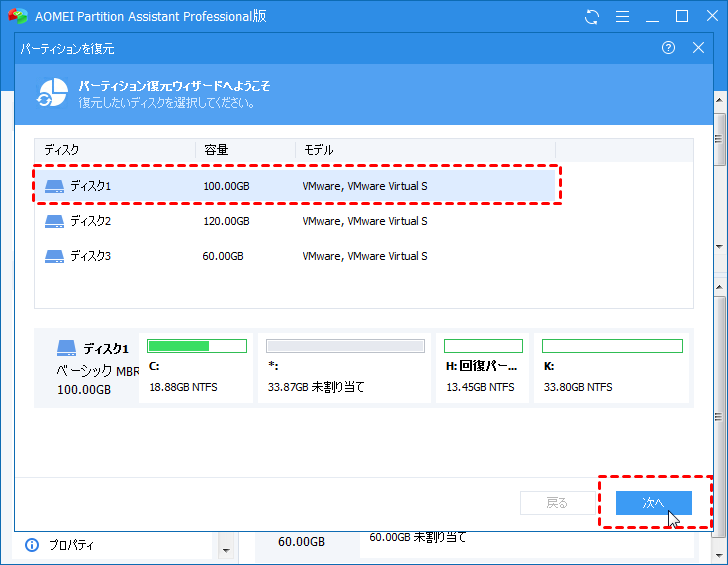Click the 次へ button
The height and width of the screenshot is (565, 728).
[654, 503]
